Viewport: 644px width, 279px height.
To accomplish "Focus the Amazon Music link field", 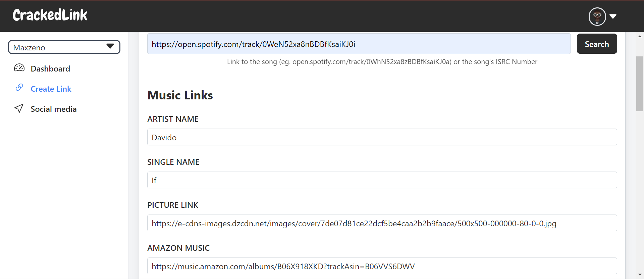I will click(x=382, y=266).
